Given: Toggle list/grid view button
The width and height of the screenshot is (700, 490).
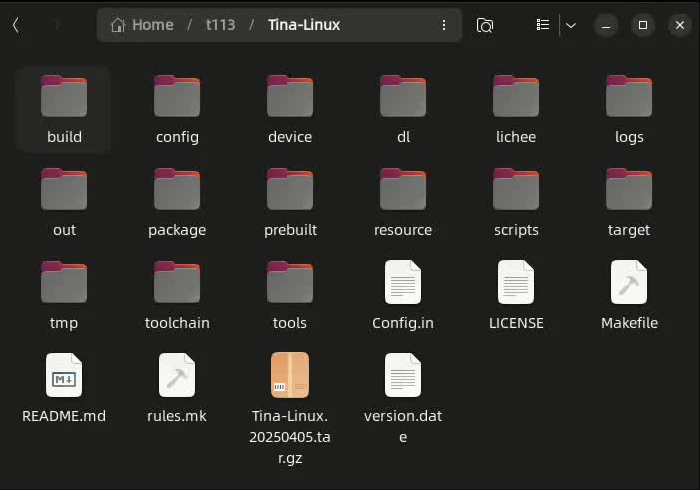Looking at the screenshot, I should [x=543, y=25].
